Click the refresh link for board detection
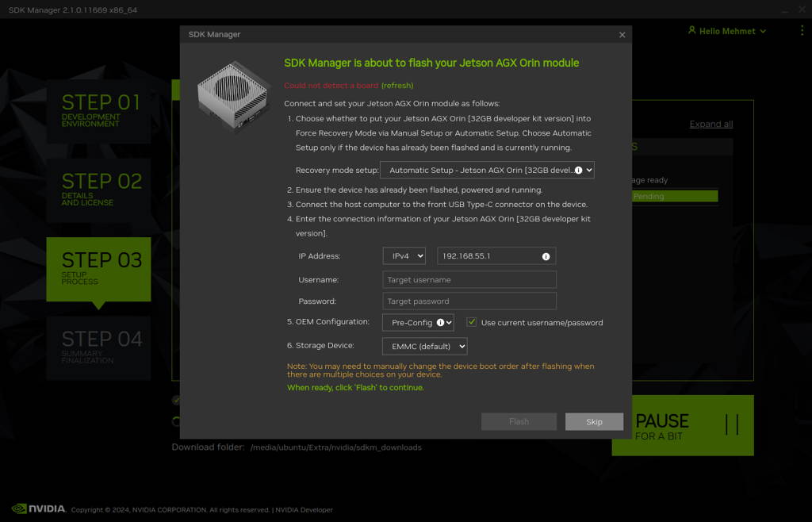 (x=397, y=86)
